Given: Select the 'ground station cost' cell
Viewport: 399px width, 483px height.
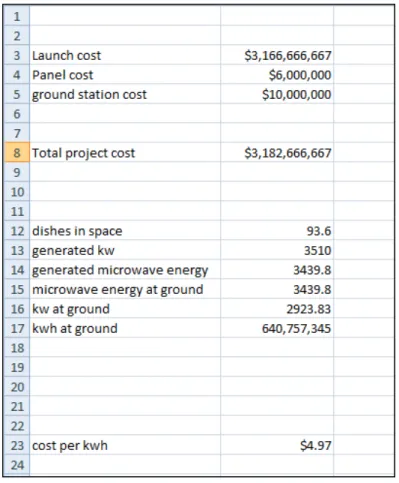Looking at the screenshot, I should (125, 94).
